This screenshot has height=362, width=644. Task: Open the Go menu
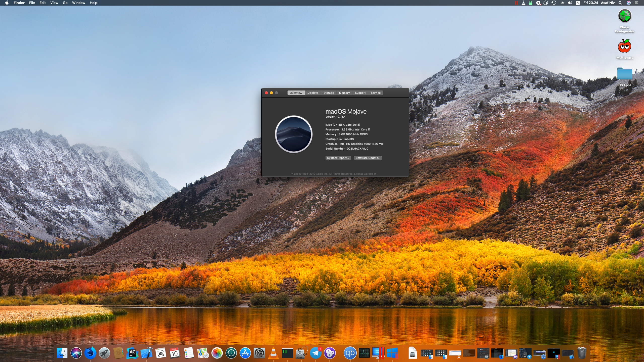coord(65,3)
